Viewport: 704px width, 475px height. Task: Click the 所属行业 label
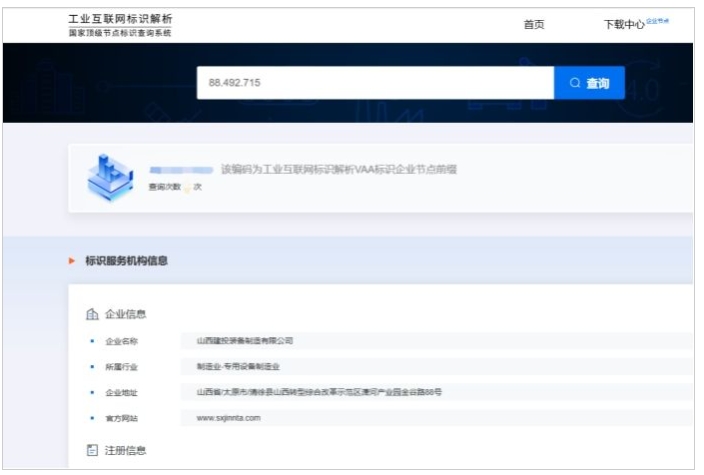point(121,367)
